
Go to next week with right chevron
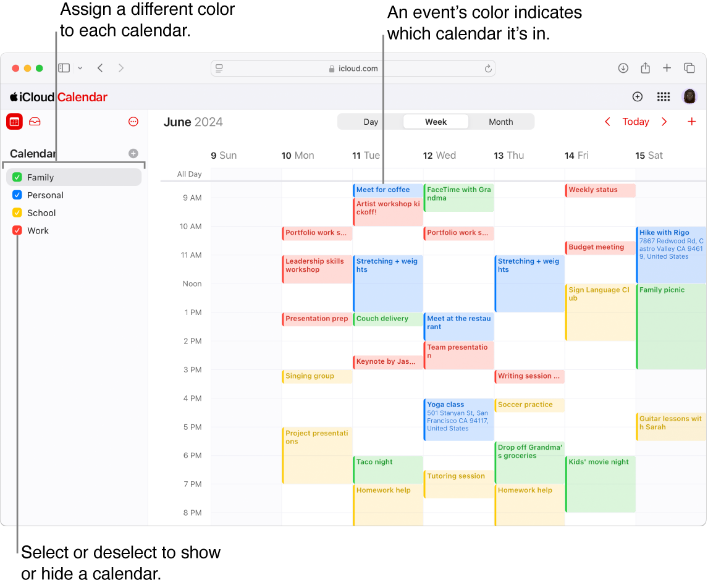pos(665,122)
